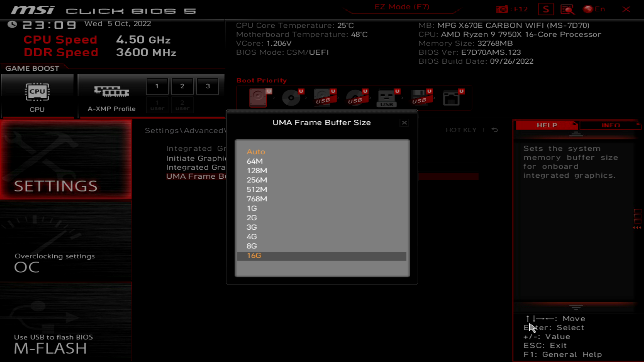644x362 pixels.
Task: Enable A-XMP profile 1 button
Action: click(157, 86)
